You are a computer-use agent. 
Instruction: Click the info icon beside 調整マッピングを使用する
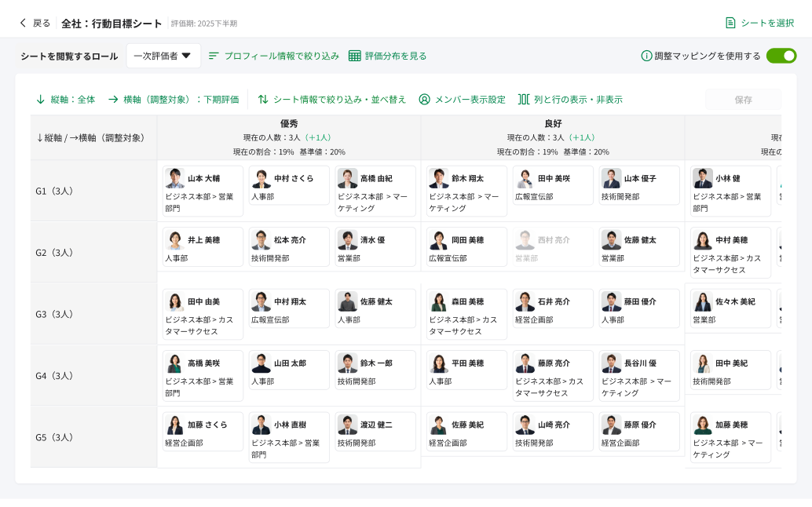648,57
